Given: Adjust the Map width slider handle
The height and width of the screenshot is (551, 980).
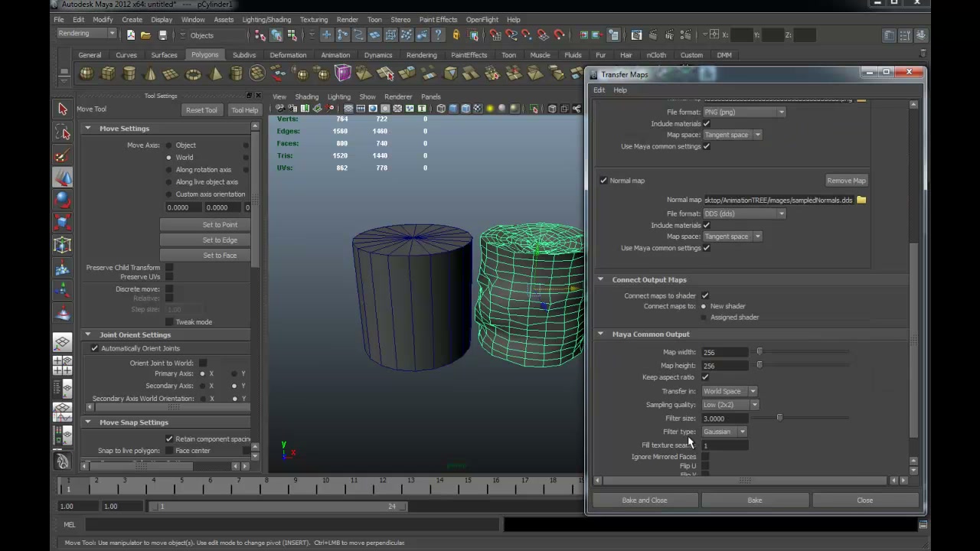Looking at the screenshot, I should pyautogui.click(x=759, y=352).
